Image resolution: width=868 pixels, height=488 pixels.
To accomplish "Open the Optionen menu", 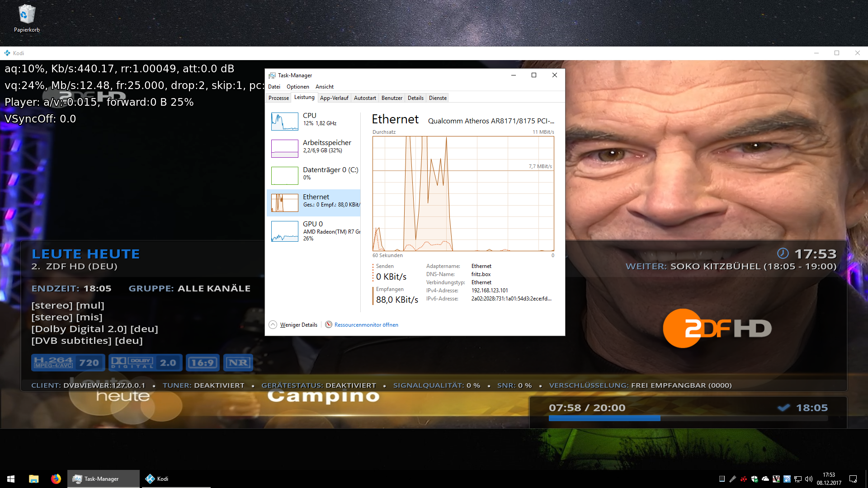I will tap(298, 86).
